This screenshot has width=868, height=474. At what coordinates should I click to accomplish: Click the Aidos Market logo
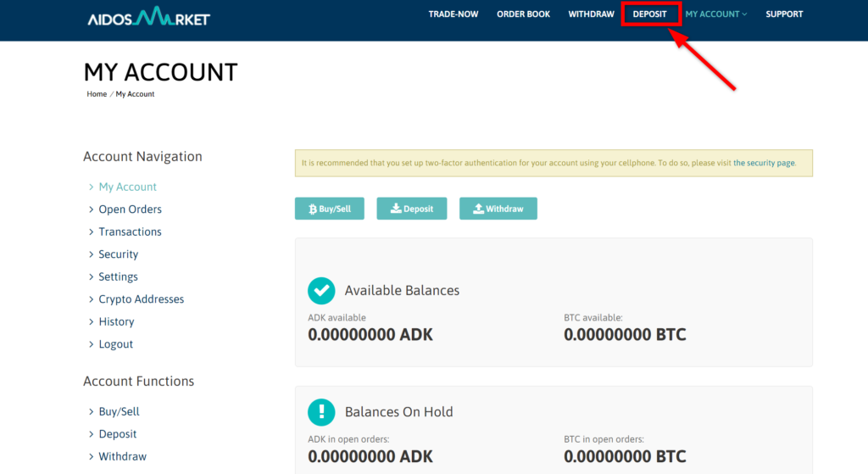[148, 16]
